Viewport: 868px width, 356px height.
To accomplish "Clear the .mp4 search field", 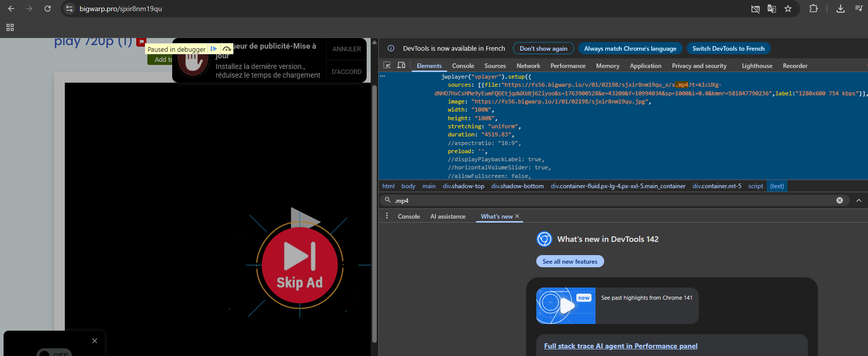I will pyautogui.click(x=840, y=200).
